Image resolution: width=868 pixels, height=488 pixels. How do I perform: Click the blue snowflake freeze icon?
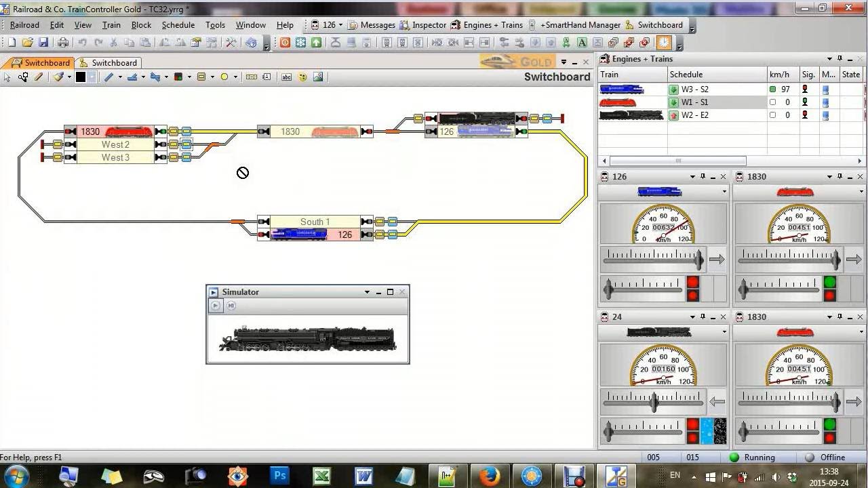click(x=300, y=42)
